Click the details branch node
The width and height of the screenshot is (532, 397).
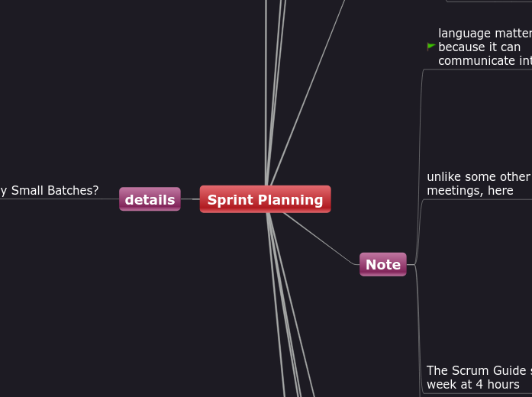click(x=150, y=199)
